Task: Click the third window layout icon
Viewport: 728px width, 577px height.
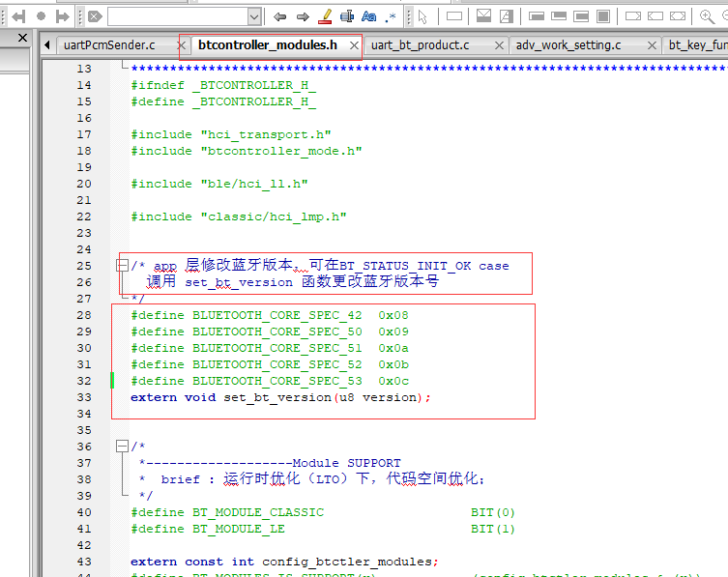Action: coord(581,16)
